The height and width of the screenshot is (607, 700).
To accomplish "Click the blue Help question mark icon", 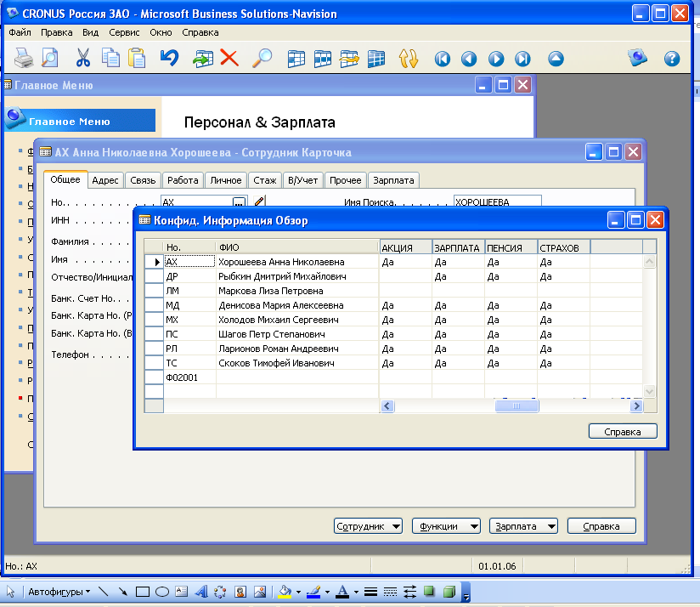I will pos(672,59).
